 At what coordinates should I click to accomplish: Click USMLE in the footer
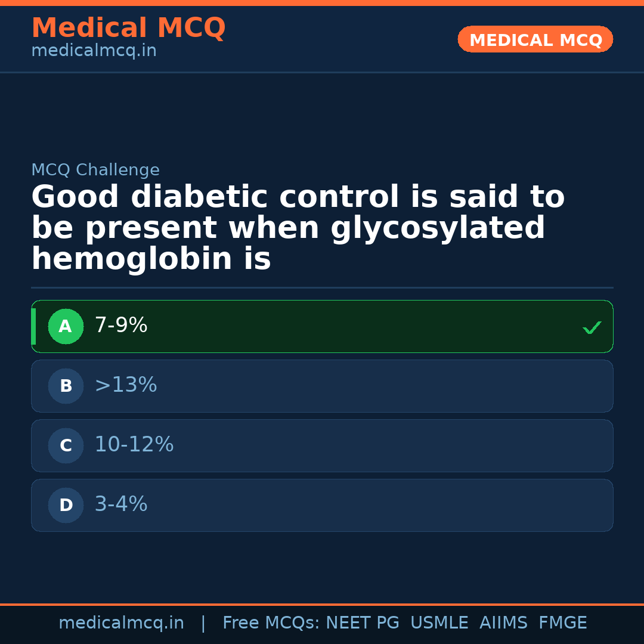[439, 623]
